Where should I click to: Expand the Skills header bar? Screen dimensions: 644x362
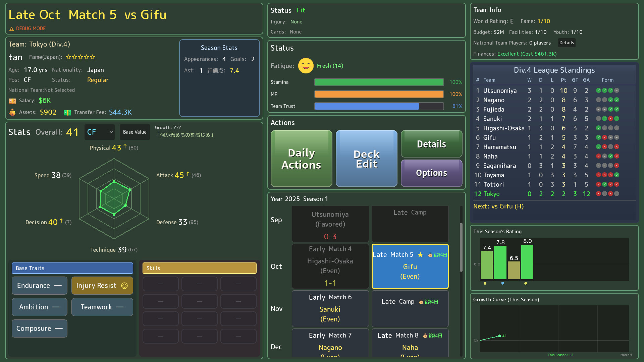tap(199, 268)
